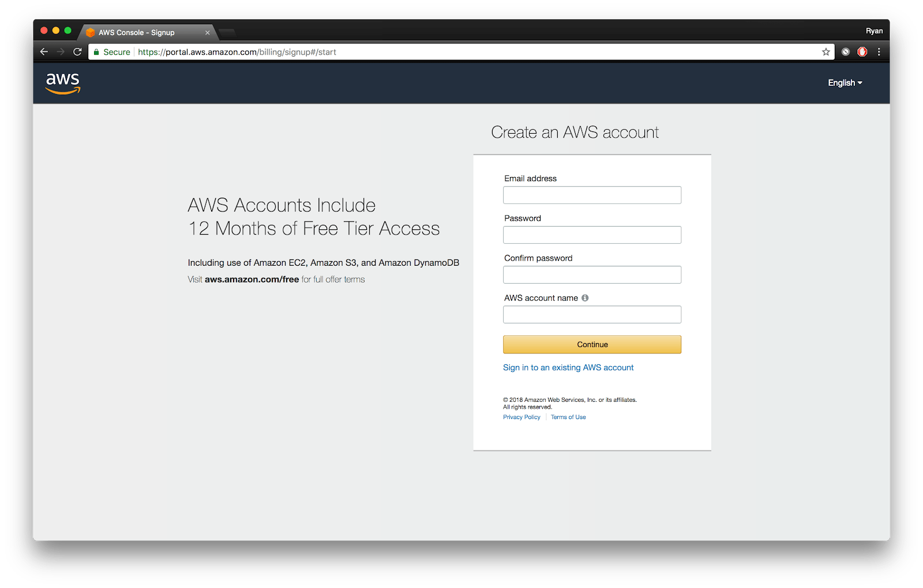923x588 pixels.
Task: Click the info icon beside AWS account name
Action: [x=584, y=297]
